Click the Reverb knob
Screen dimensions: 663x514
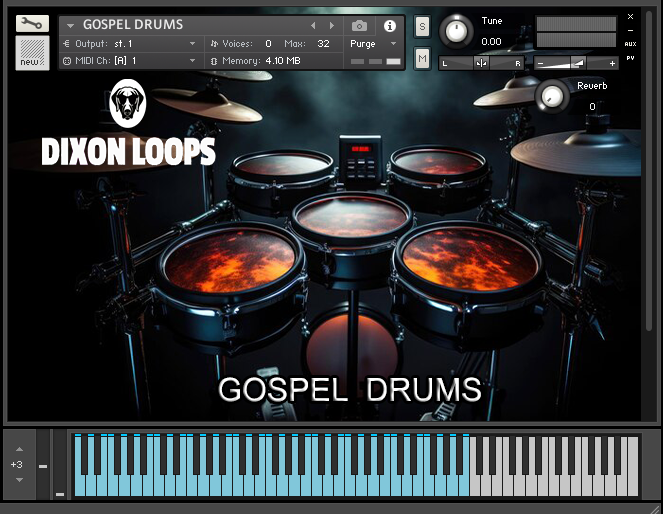point(551,96)
